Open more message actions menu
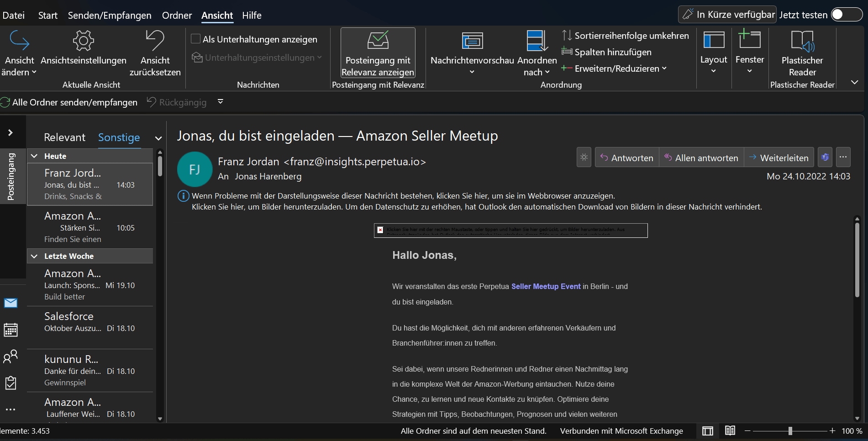Image resolution: width=868 pixels, height=441 pixels. [x=843, y=157]
